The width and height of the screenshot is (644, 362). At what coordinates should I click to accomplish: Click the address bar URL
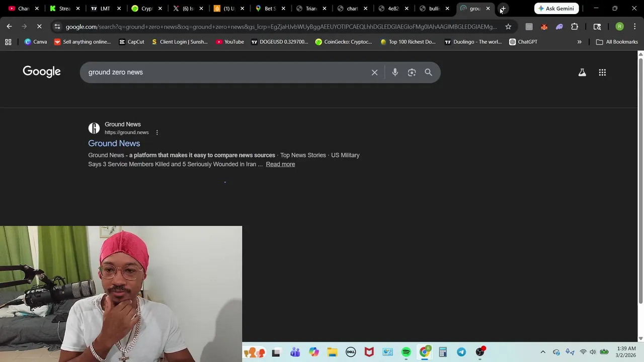[281, 27]
